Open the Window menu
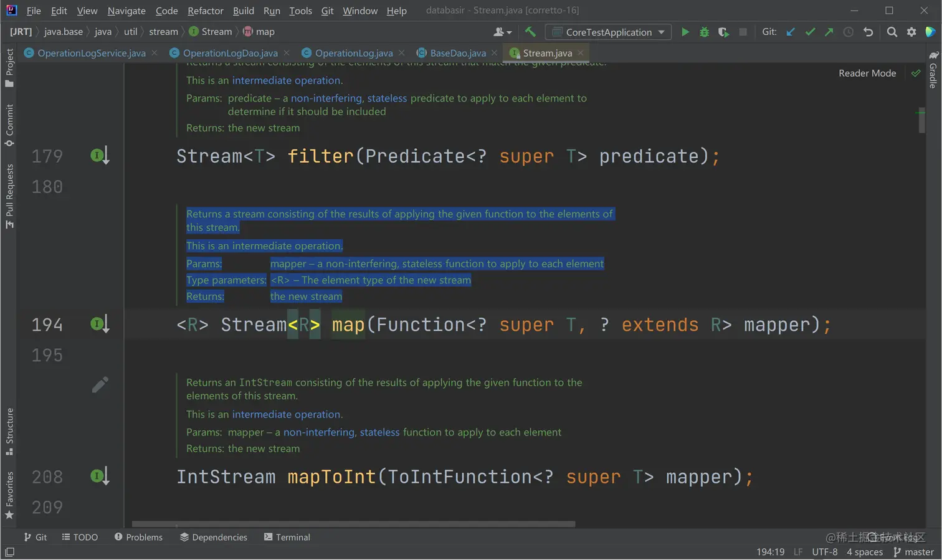Image resolution: width=942 pixels, height=560 pixels. [x=360, y=11]
